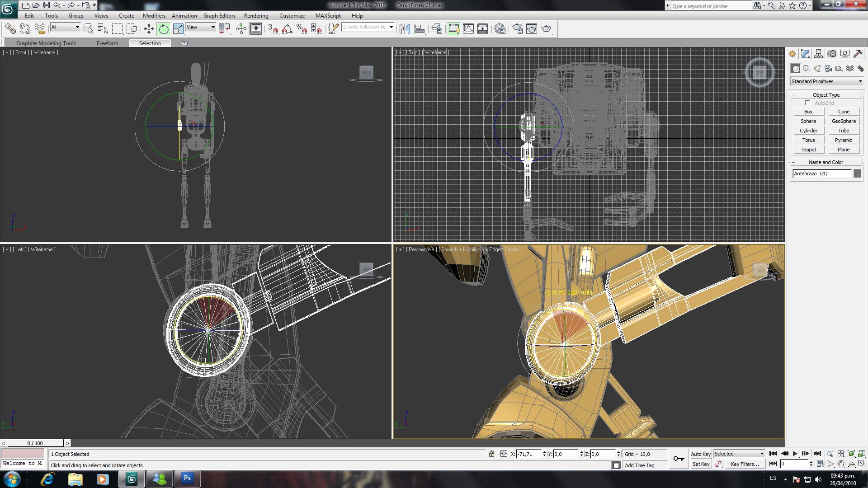Click the object color swatch beside Antebrazo_IZQ
Image resolution: width=868 pixels, height=488 pixels.
pos(857,174)
